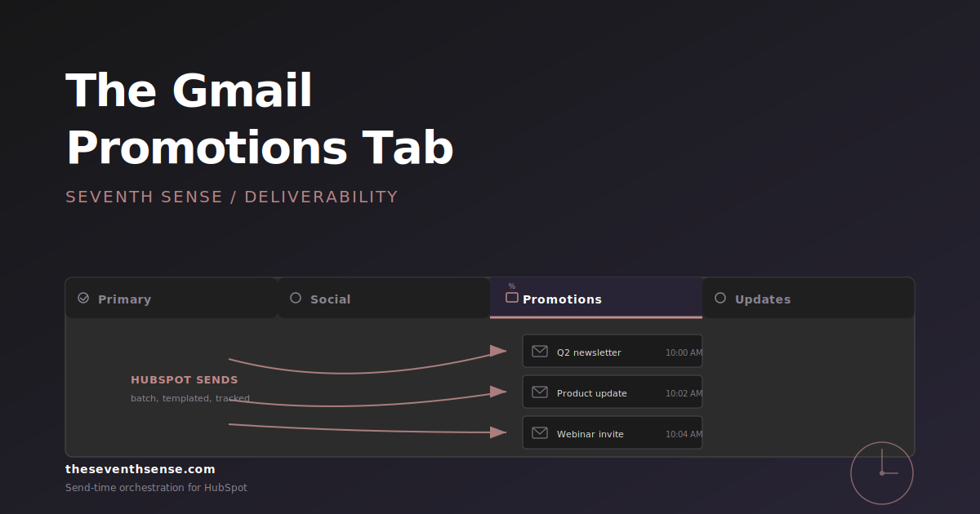Click the 10:00 AM timestamp
Screen dimensions: 980x514
[x=684, y=352]
